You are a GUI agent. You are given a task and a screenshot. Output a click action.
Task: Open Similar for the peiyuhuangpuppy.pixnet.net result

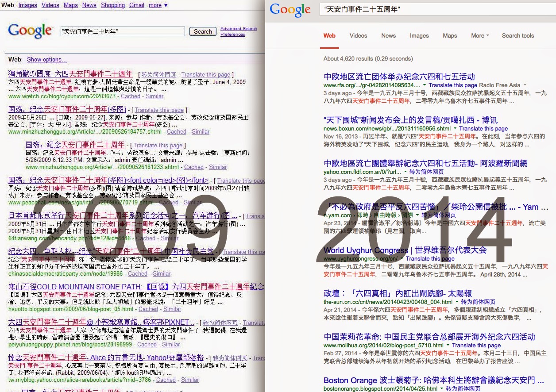[171, 344]
